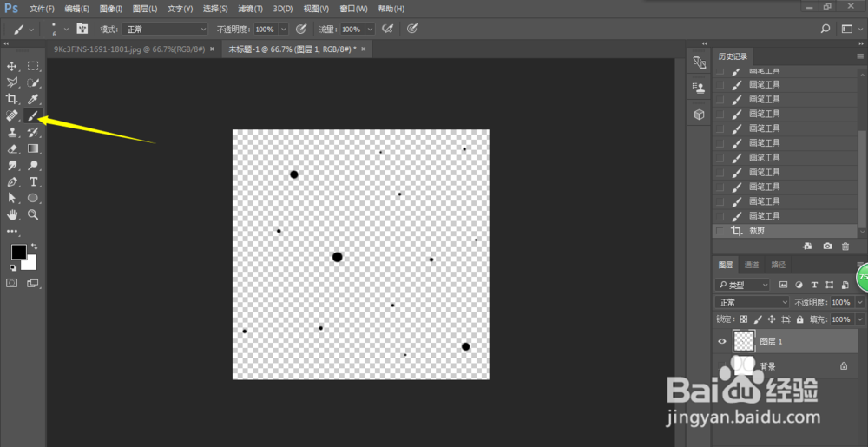Select the Ellipse shape tool
This screenshot has height=447, width=868.
33,198
